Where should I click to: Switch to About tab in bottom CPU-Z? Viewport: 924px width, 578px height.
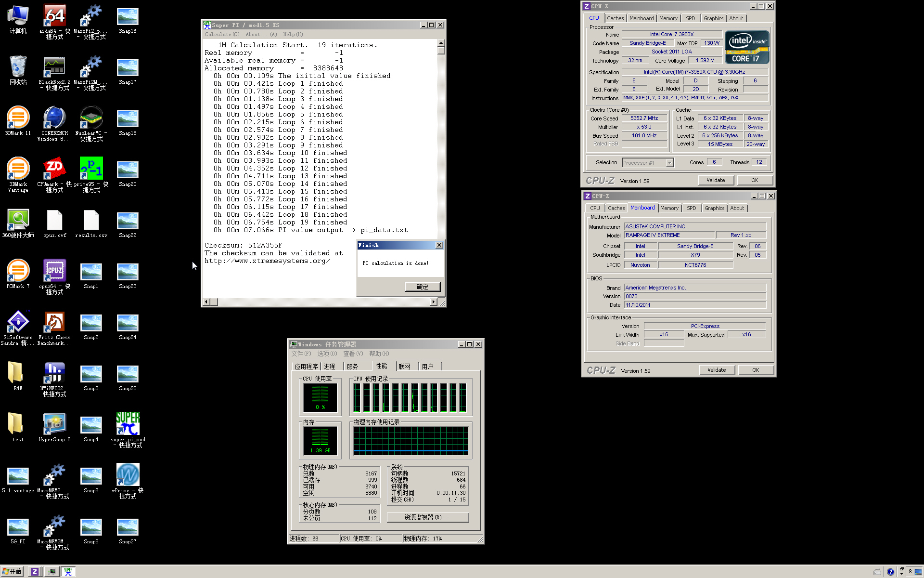(x=737, y=208)
